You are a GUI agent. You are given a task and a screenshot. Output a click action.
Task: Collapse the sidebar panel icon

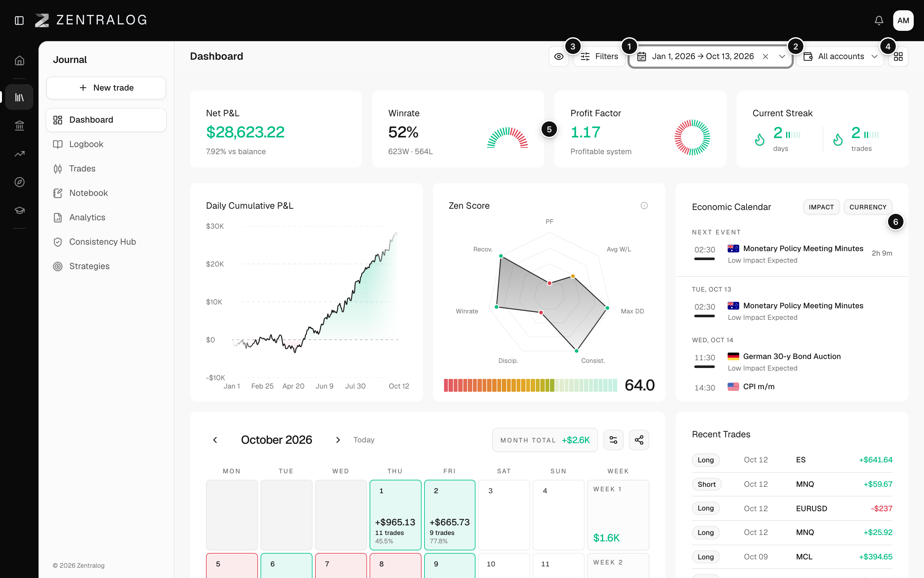19,20
